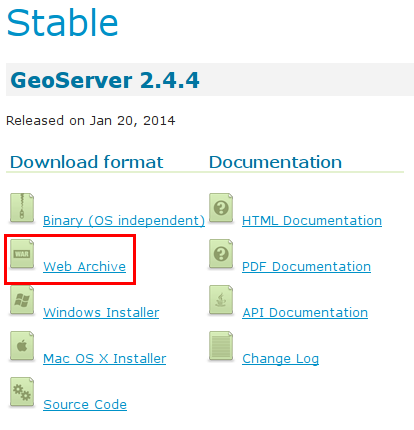
Task: Click the Java cup API icon
Action: 221,300
